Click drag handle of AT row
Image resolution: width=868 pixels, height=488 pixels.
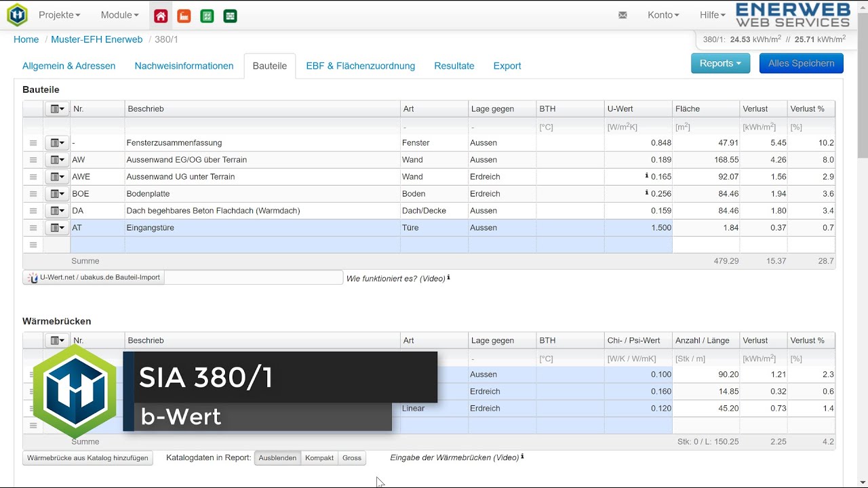pos(33,228)
